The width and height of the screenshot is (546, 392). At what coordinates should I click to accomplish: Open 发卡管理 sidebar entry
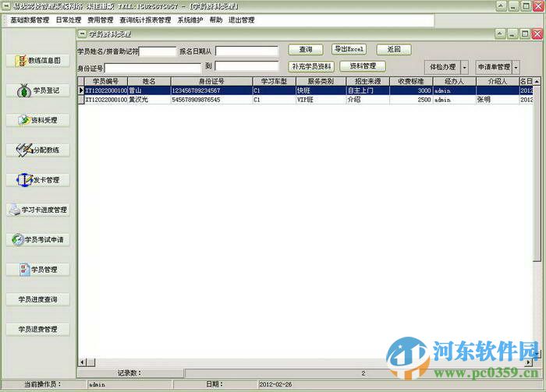[37, 180]
